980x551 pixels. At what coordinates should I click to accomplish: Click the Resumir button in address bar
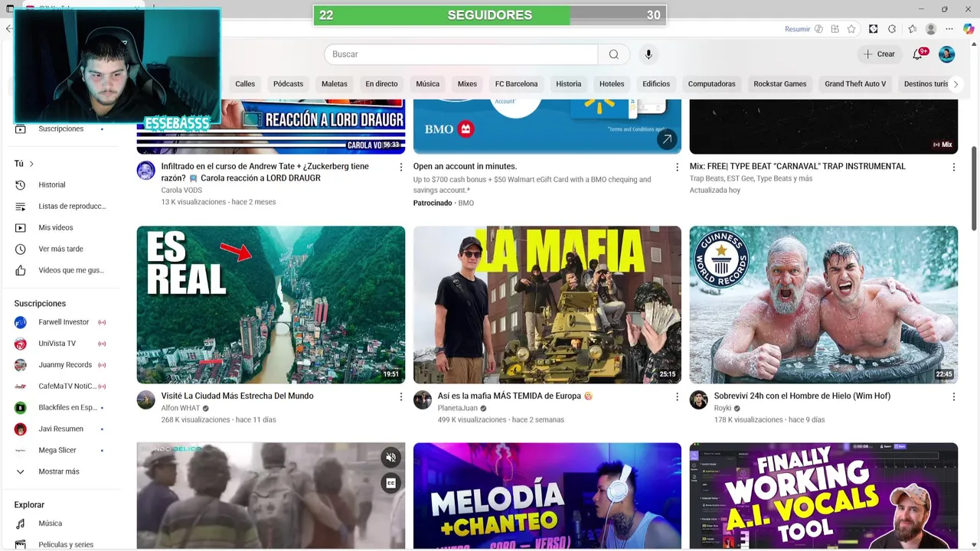click(x=797, y=29)
